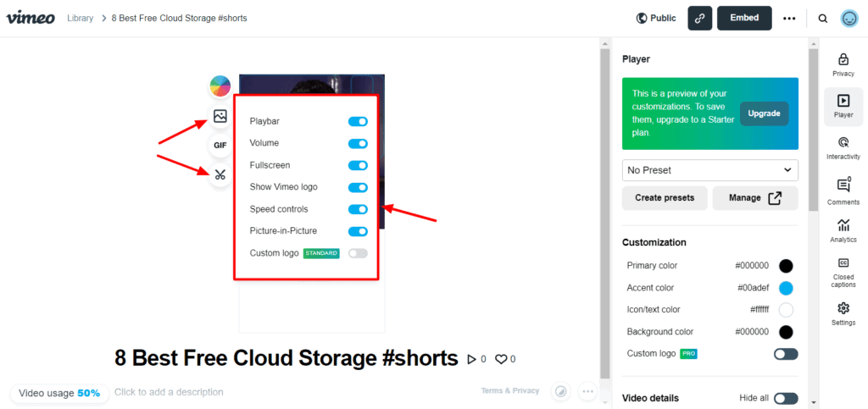Click the Upgrade button
The height and width of the screenshot is (409, 868).
[x=764, y=113]
